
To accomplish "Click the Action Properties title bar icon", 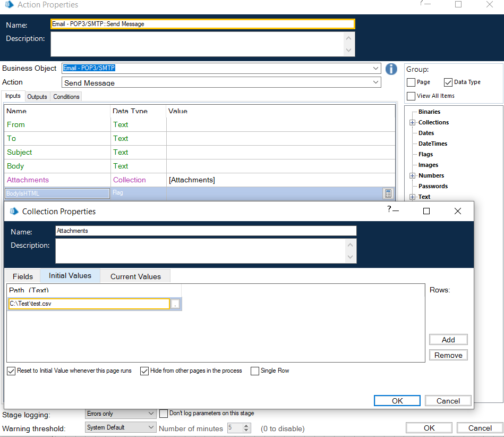I will tap(9, 5).
